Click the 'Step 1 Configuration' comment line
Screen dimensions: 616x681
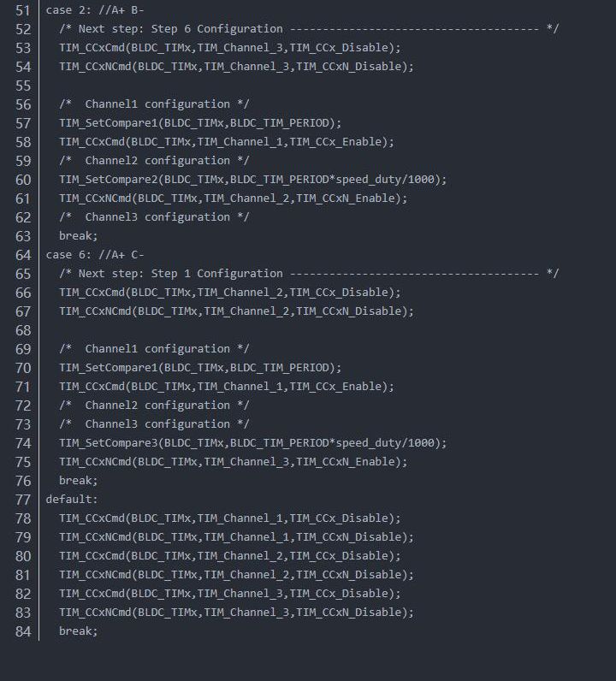pyautogui.click(x=308, y=274)
